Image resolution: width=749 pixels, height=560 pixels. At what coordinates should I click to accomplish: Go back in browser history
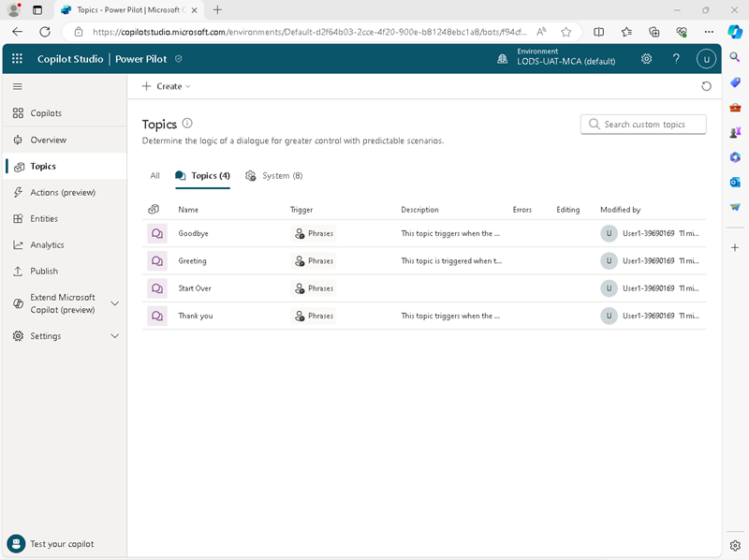click(18, 32)
